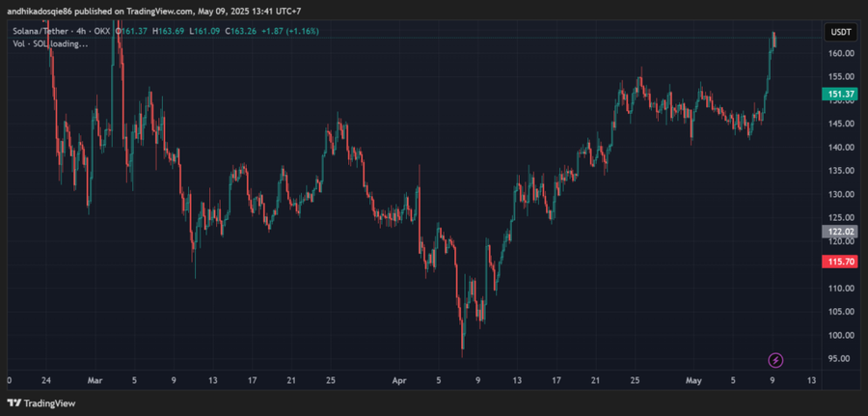Click the gray 122.02 price label
This screenshot has width=868, height=416.
pyautogui.click(x=839, y=232)
